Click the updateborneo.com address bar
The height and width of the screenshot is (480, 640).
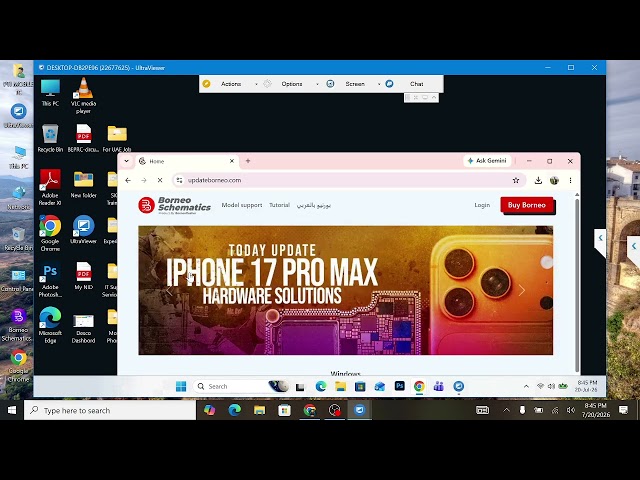point(349,180)
